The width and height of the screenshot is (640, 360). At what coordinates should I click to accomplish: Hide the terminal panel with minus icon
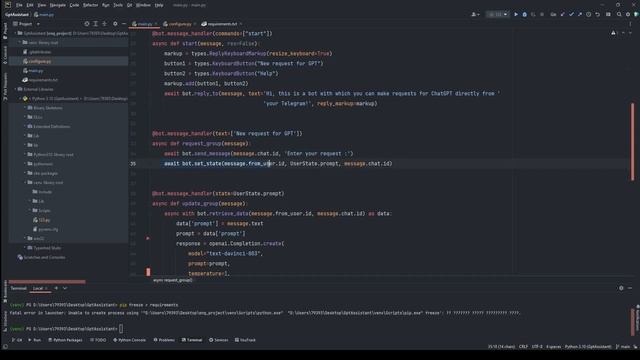630,288
